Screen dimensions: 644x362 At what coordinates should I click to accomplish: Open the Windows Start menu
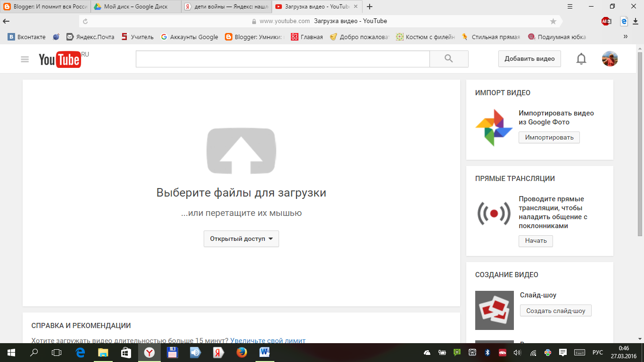point(11,353)
